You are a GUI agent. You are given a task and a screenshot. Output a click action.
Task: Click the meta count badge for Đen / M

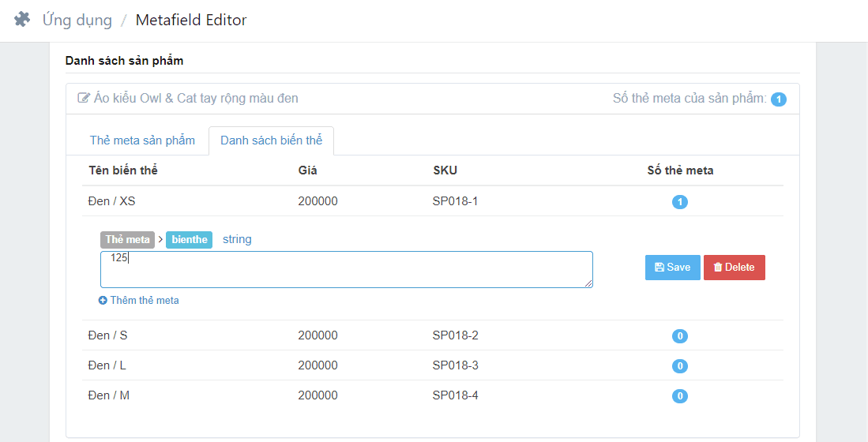[x=680, y=396]
